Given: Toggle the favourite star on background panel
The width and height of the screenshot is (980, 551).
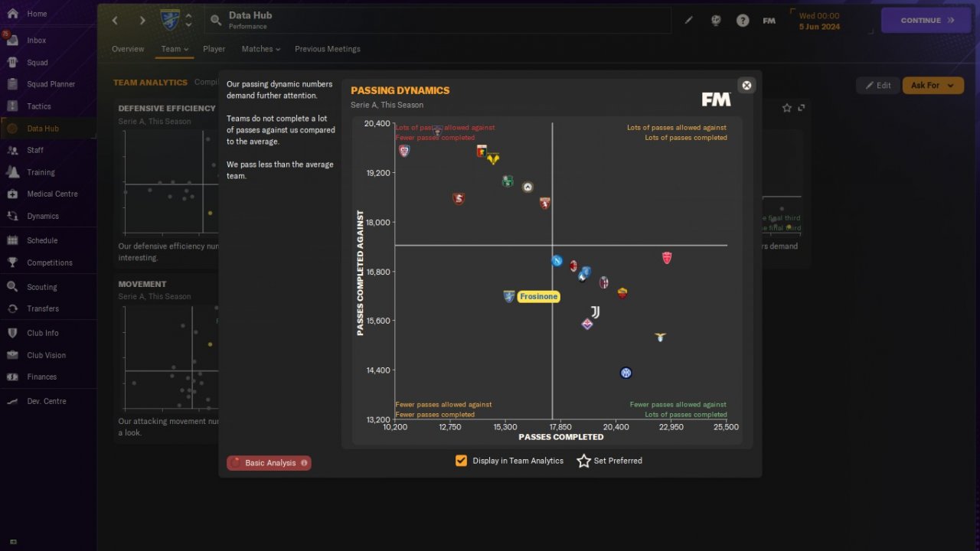Looking at the screenshot, I should (787, 108).
